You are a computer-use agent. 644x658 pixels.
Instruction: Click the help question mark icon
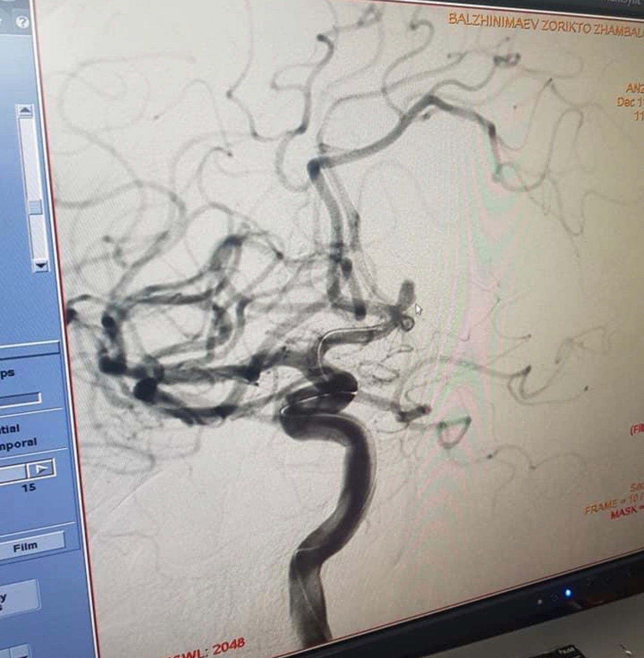point(22,22)
